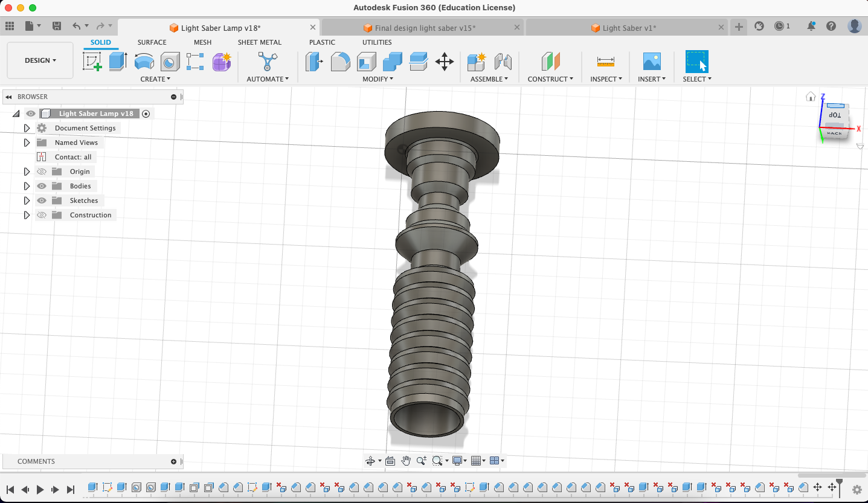
Task: Jump to the timeline end
Action: pos(70,490)
